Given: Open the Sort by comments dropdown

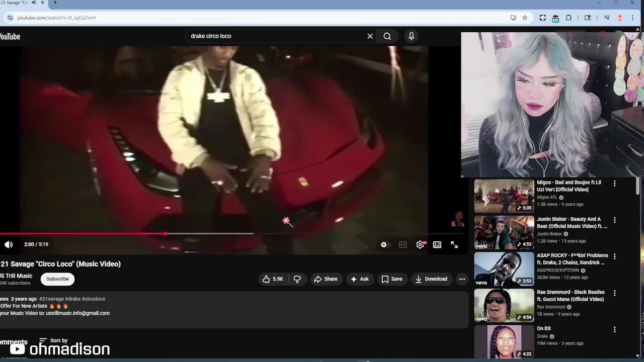Looking at the screenshot, I should click(53, 341).
